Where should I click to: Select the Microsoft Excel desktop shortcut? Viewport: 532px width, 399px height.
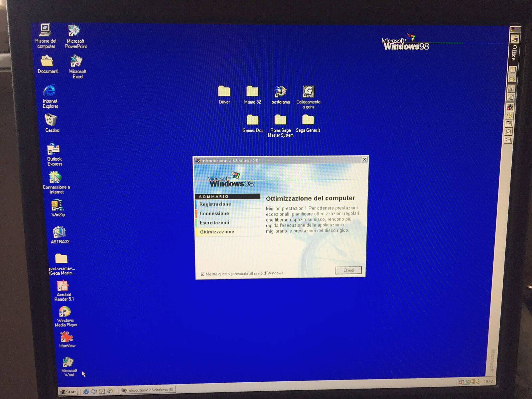coord(76,62)
